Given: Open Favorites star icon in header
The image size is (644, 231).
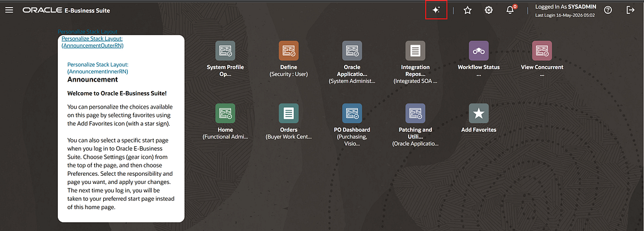Looking at the screenshot, I should (467, 10).
